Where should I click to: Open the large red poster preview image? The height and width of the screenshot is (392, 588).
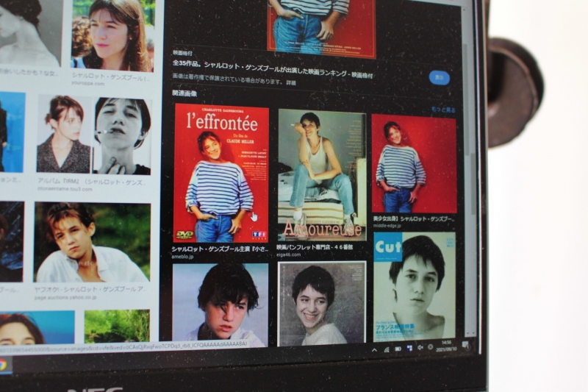tap(322, 28)
